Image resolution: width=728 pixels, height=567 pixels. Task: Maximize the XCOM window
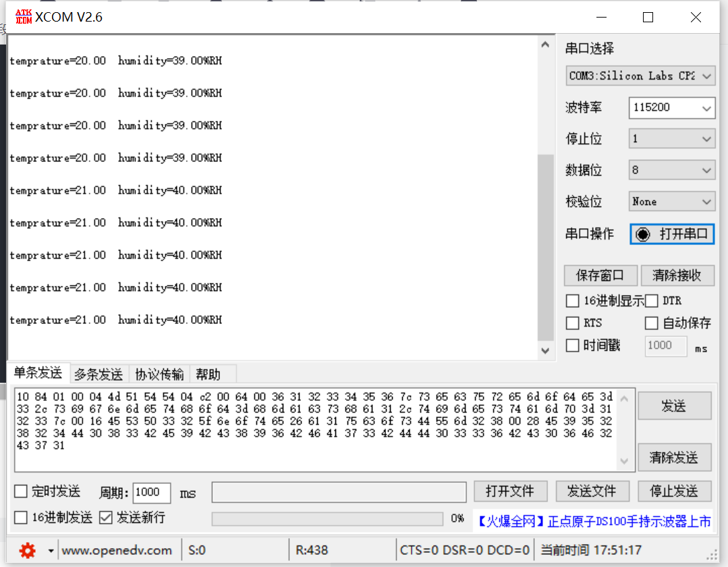tap(648, 18)
